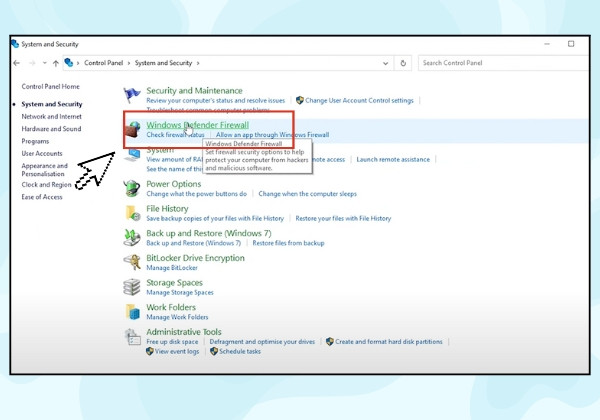Click System and Security breadcrumb item
600x420 pixels.
tap(163, 63)
